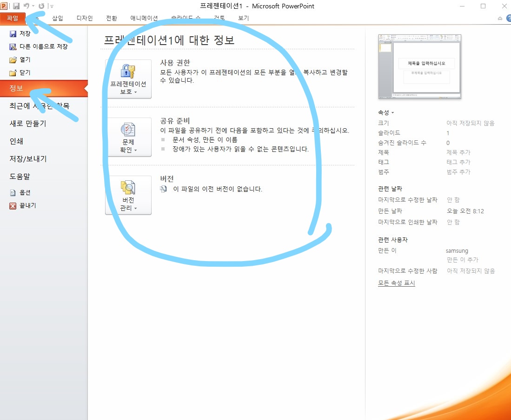Click the 문서 속성, 만든 이 이름 bullet

[205, 140]
